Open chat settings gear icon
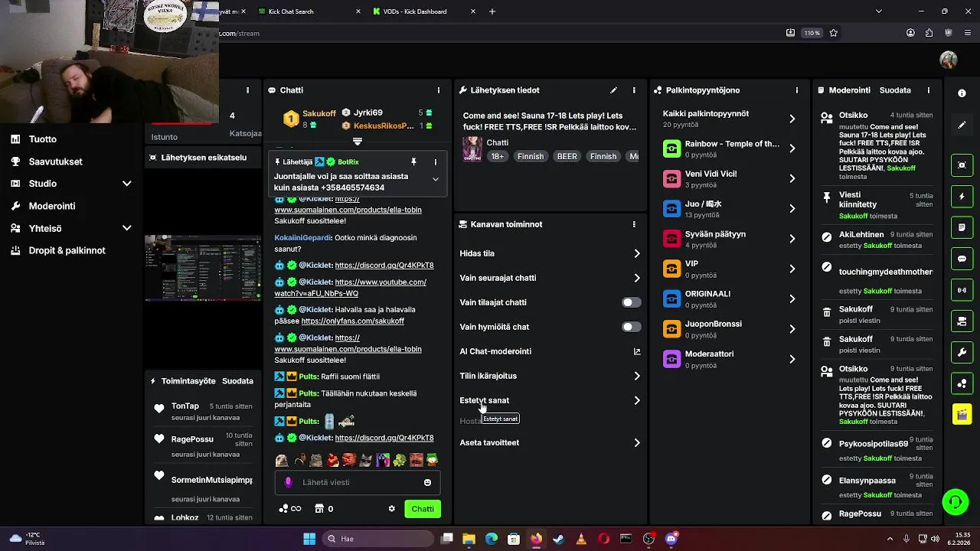The height and width of the screenshot is (551, 980). 392,509
